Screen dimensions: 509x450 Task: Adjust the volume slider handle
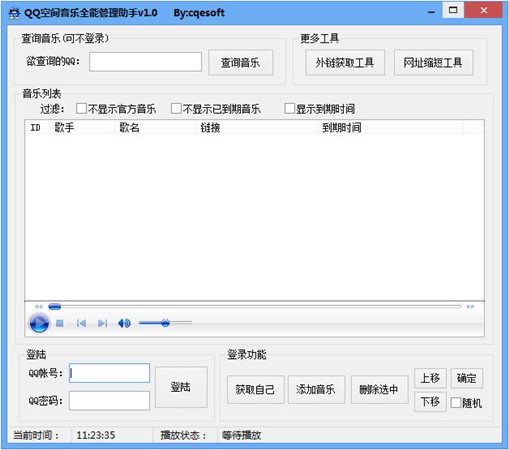[x=165, y=323]
